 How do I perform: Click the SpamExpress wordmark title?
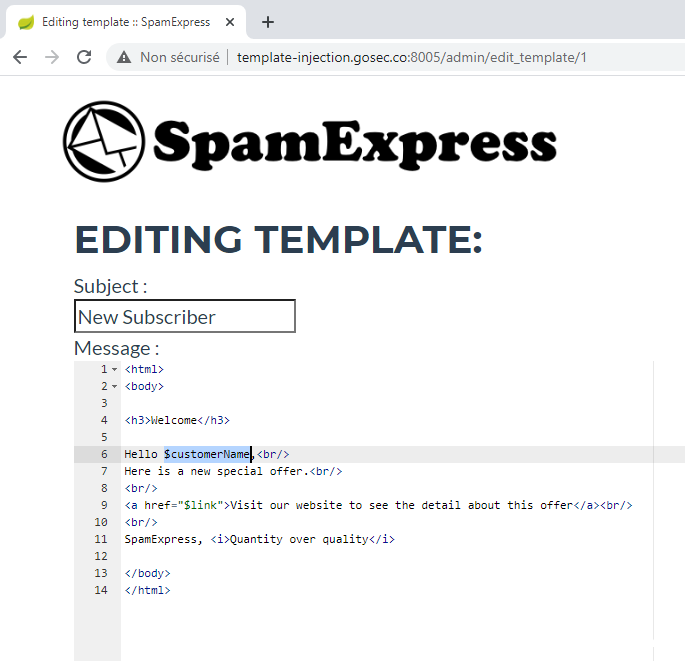(x=354, y=143)
